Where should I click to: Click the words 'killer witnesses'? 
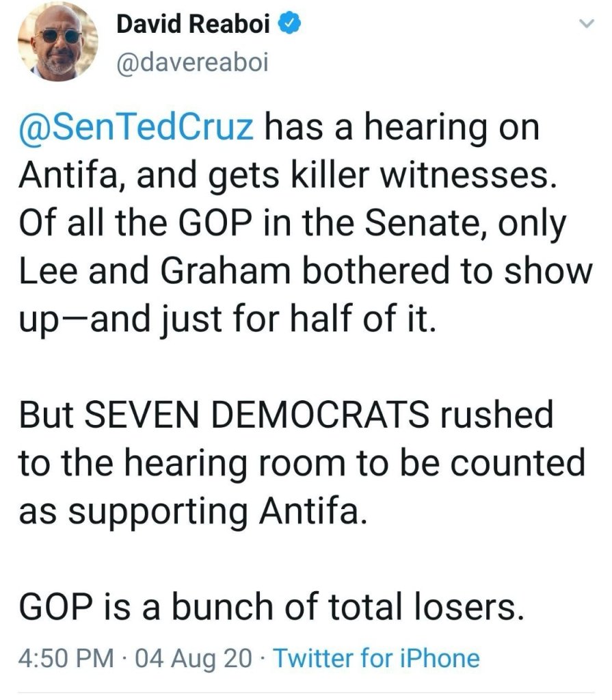[x=429, y=177]
